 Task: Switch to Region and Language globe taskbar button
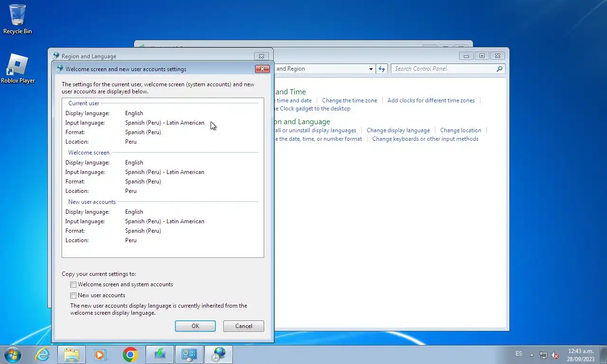pyautogui.click(x=219, y=355)
